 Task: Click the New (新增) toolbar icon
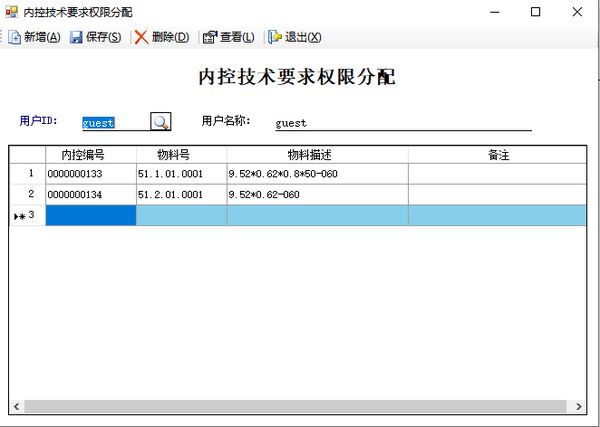pyautogui.click(x=15, y=37)
